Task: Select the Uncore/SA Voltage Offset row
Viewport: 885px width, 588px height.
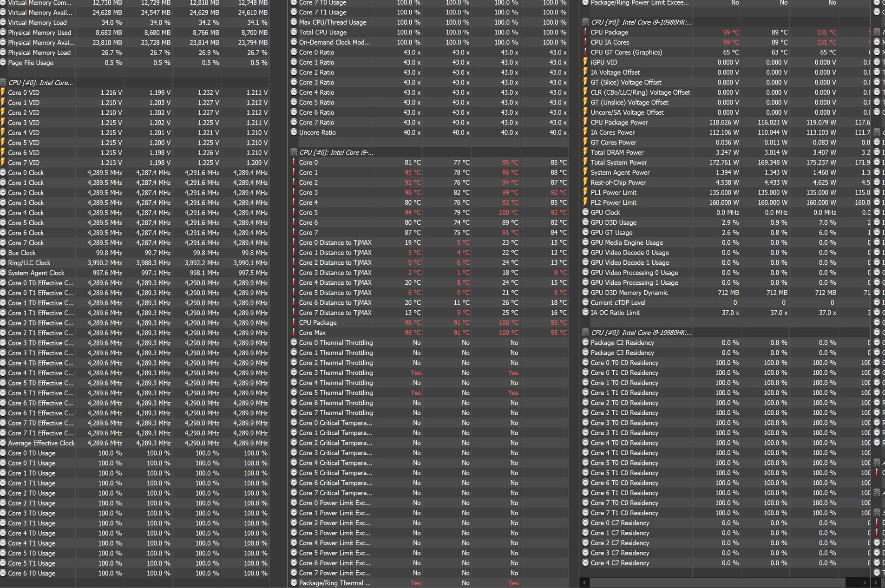Action: 725,112
